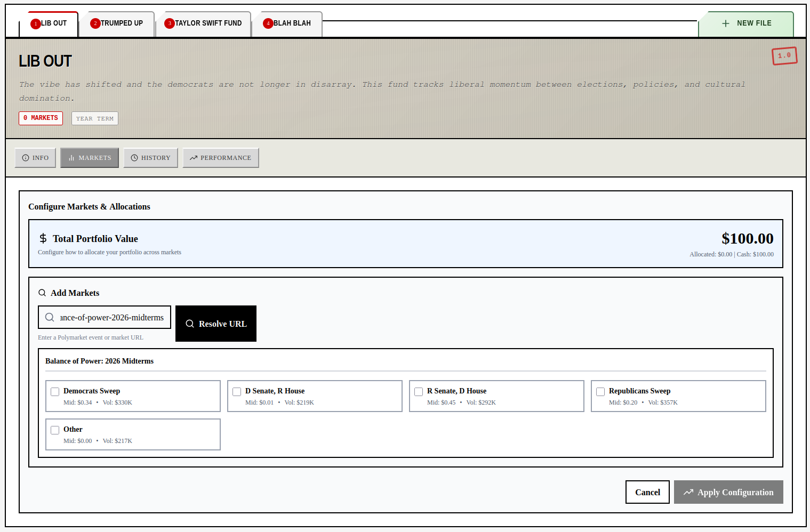Click the trend-line icon on PERFORMANCE
The image size is (810, 532).
click(x=193, y=157)
